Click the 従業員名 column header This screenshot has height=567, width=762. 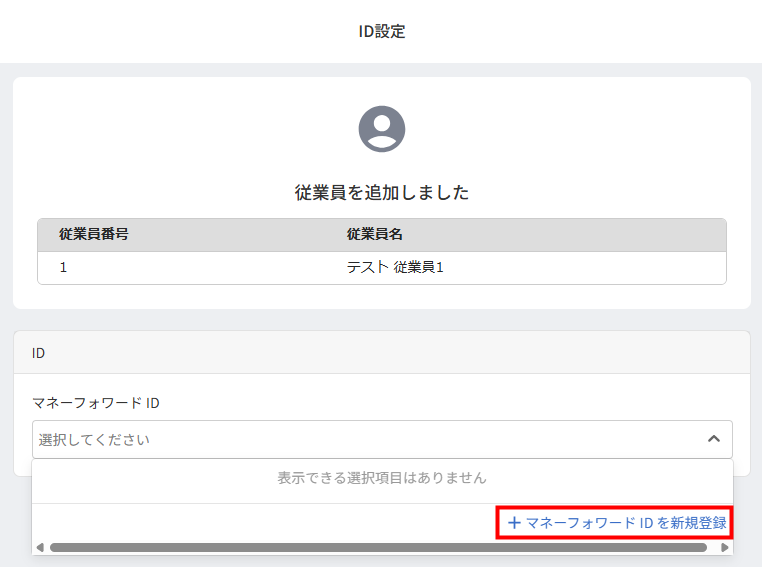(x=375, y=234)
